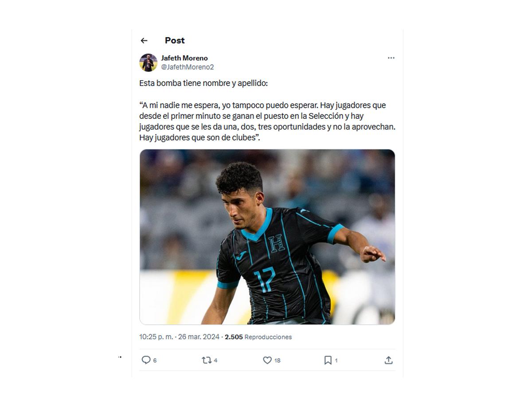The width and height of the screenshot is (532, 399).
Task: Open replies by clicking the count 6
Action: (x=154, y=360)
